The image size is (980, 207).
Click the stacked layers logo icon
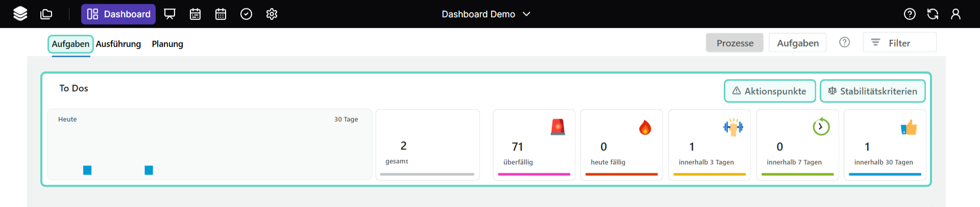[x=20, y=14]
